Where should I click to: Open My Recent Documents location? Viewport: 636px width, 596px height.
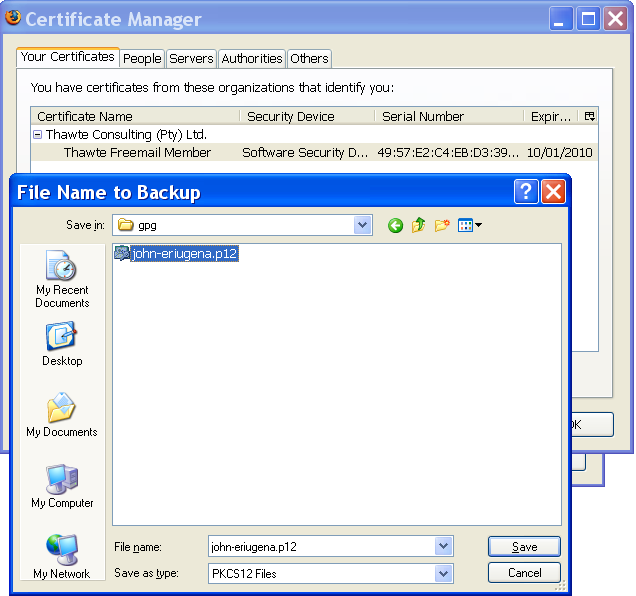(62, 279)
